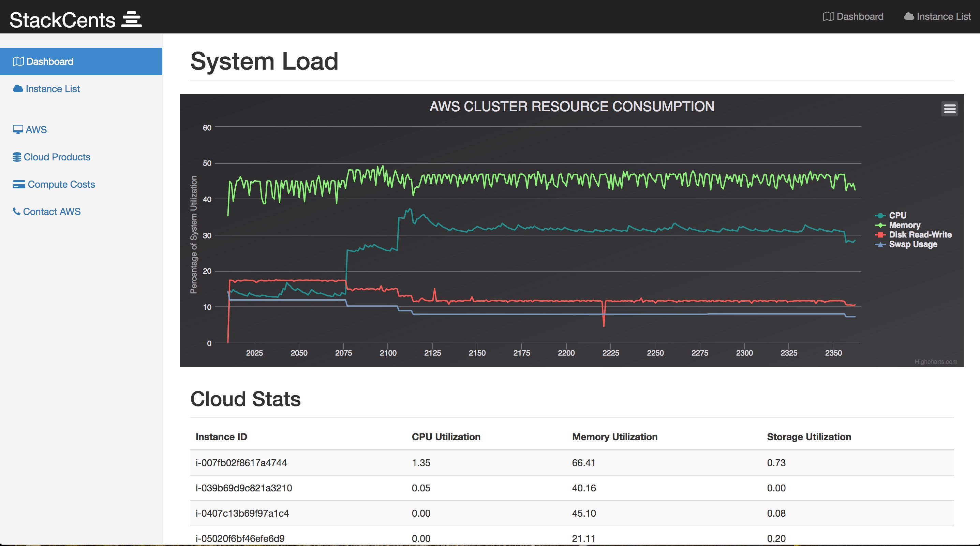This screenshot has width=980, height=546.
Task: Select instance row i-007fb02f8617a4744
Action: pyautogui.click(x=241, y=463)
